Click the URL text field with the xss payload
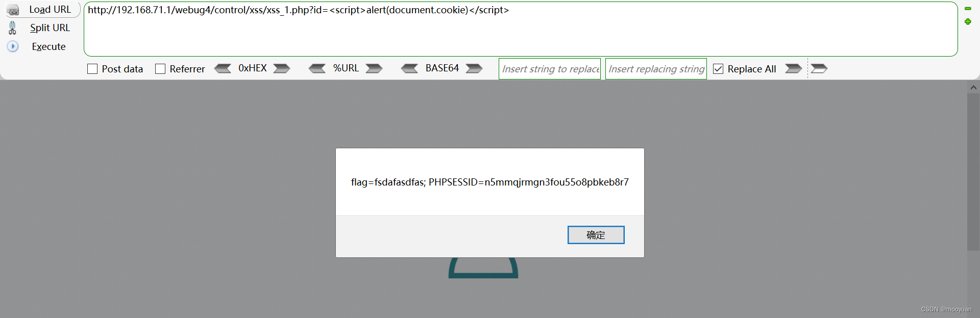Screen dimensions: 980x318 pyautogui.click(x=521, y=29)
